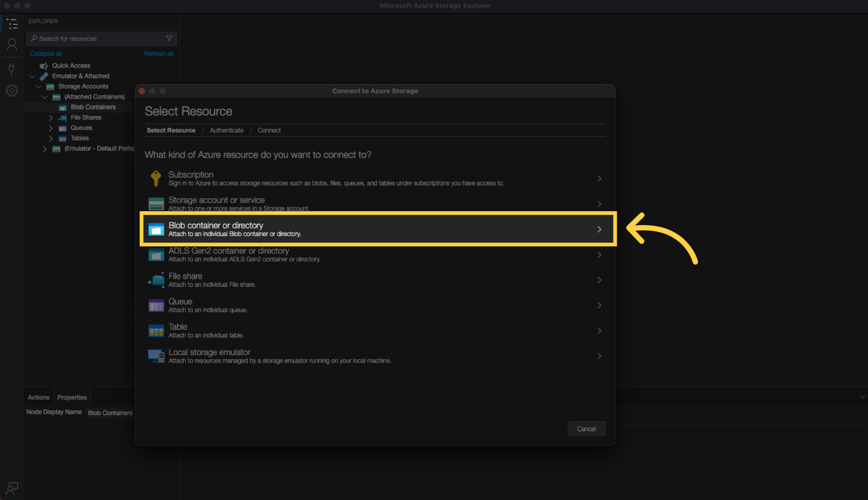Click the Connect breadcrumb step
The width and height of the screenshot is (868, 500).
point(269,130)
